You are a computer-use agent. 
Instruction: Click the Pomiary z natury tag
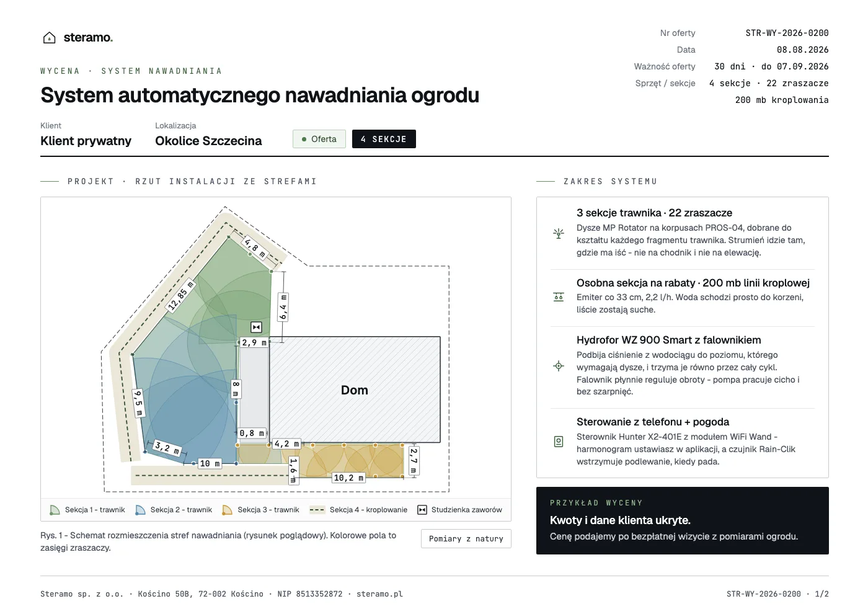coord(466,538)
